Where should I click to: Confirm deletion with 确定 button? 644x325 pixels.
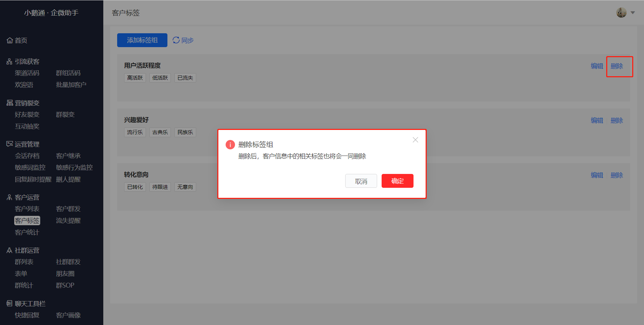(398, 181)
